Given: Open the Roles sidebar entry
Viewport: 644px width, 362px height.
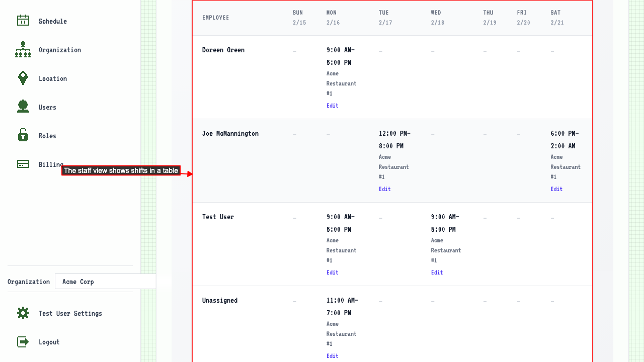Looking at the screenshot, I should [x=47, y=135].
